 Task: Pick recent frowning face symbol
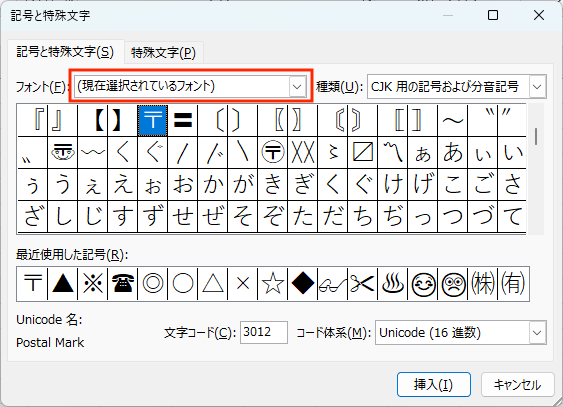point(453,284)
